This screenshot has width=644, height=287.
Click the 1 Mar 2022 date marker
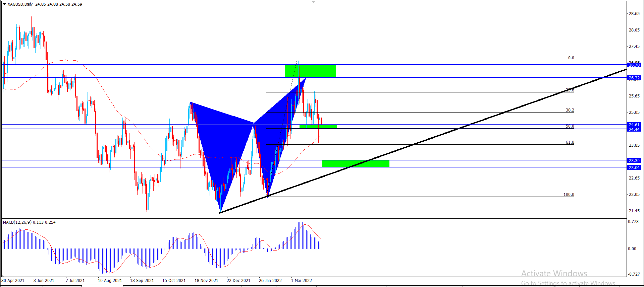(301, 281)
